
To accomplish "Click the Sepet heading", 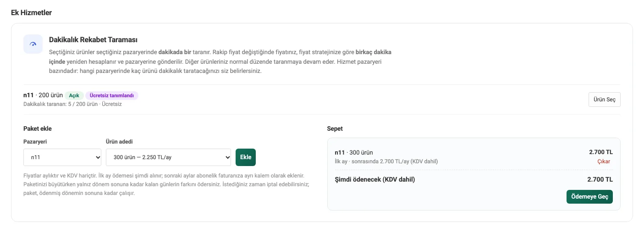I will (x=335, y=128).
